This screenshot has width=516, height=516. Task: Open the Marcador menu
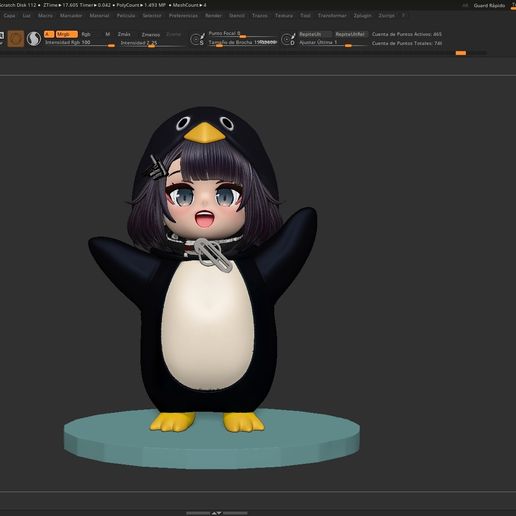[71, 16]
